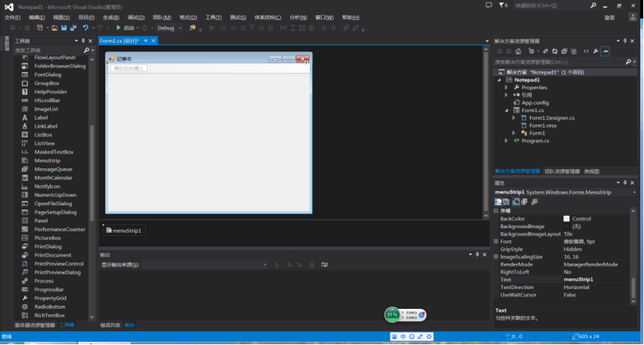This screenshot has height=345, width=644.
Task: Open the 编辑(E) menu
Action: tap(37, 17)
